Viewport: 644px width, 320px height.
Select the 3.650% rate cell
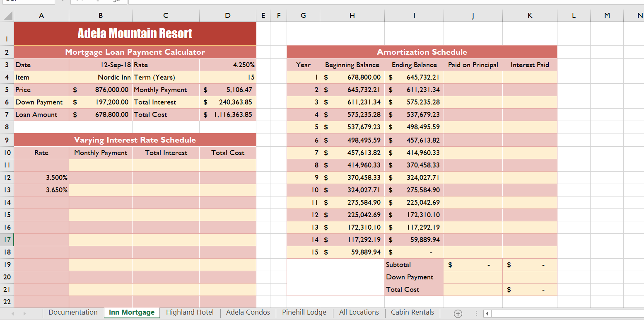click(x=41, y=190)
